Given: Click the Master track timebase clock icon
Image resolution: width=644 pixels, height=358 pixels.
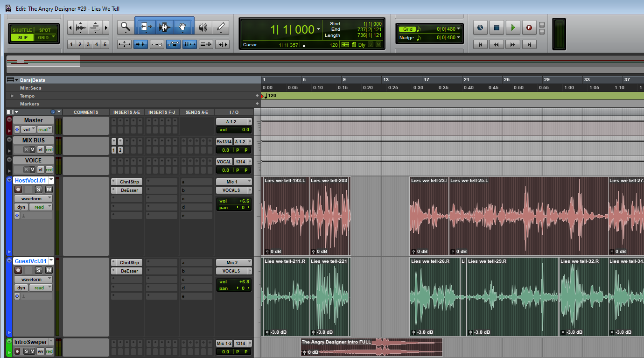Looking at the screenshot, I should pyautogui.click(x=17, y=129).
